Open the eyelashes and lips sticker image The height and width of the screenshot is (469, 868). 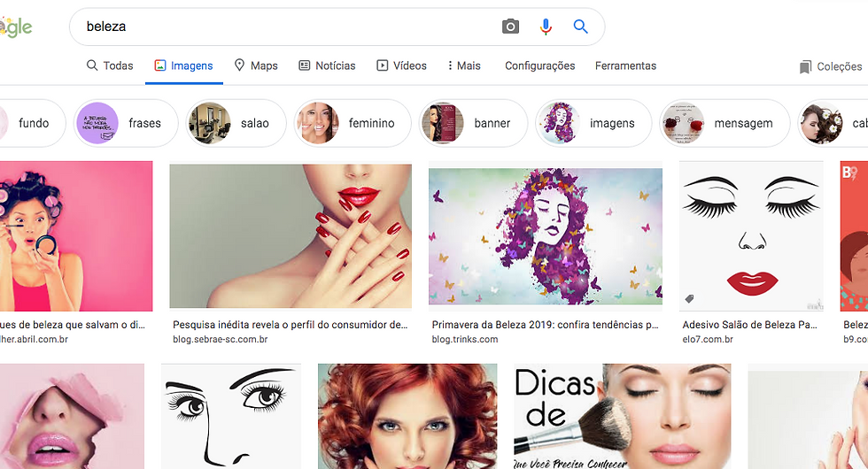coord(751,236)
